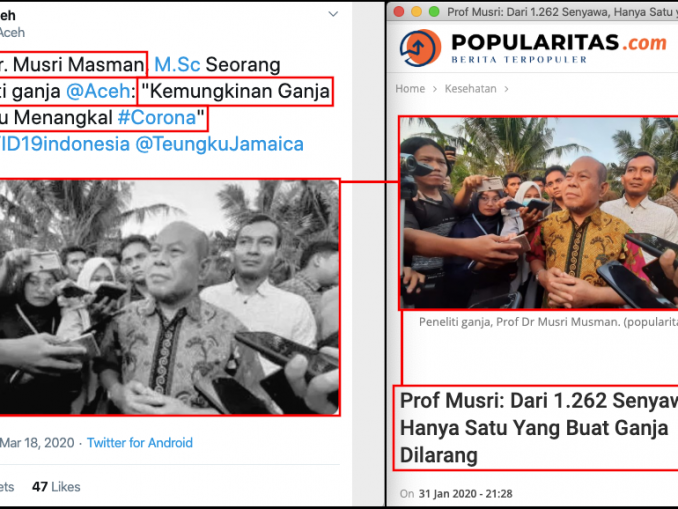Click the M.Sc link in tweet
The height and width of the screenshot is (509, 678).
177,65
